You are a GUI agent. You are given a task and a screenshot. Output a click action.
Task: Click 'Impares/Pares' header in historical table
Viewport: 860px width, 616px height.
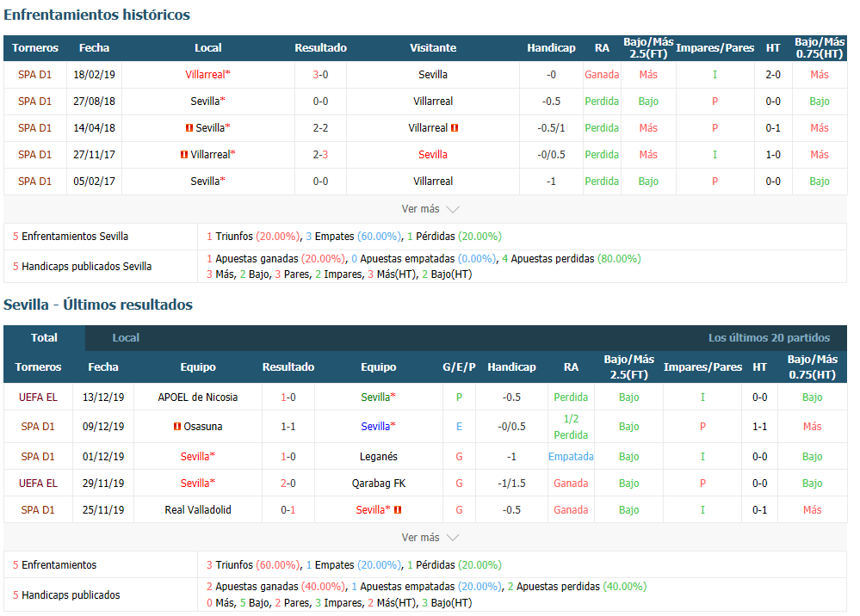coord(715,47)
